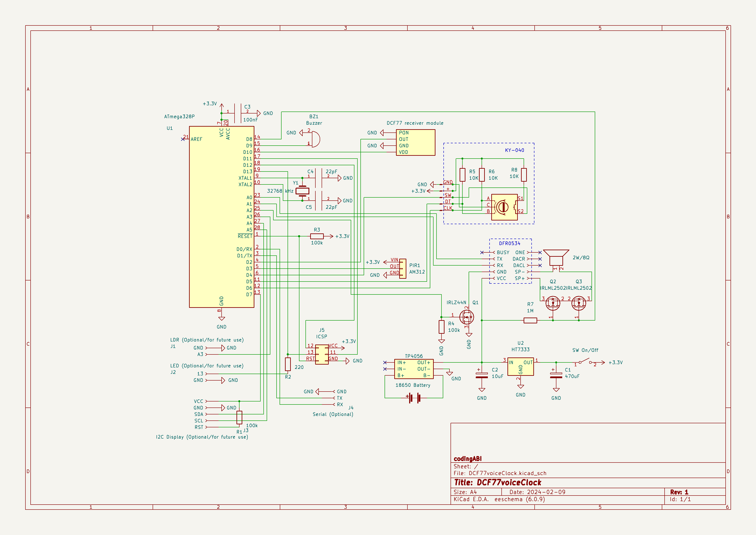Image resolution: width=756 pixels, height=535 pixels.
Task: Click the buzzer BZ1 symbol
Action: 315,139
